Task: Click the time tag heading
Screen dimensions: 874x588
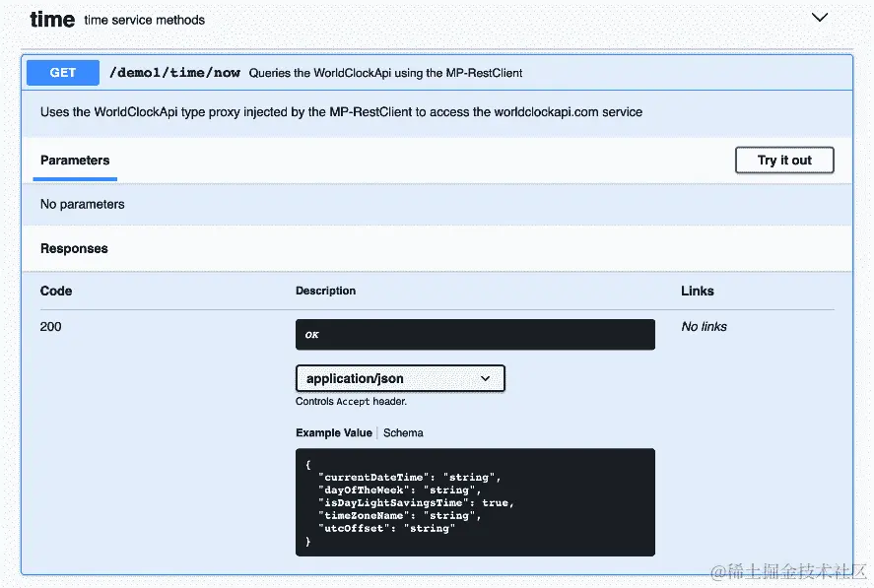Action: tap(52, 20)
